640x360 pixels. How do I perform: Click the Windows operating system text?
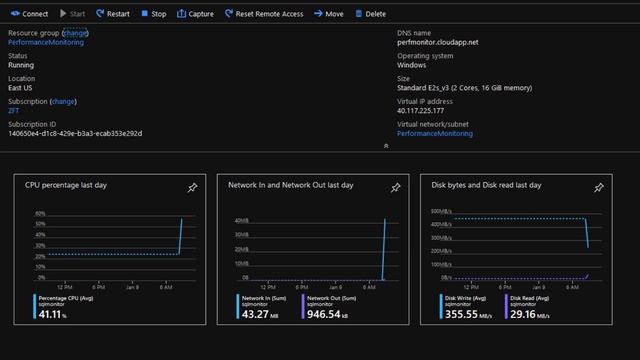point(411,65)
